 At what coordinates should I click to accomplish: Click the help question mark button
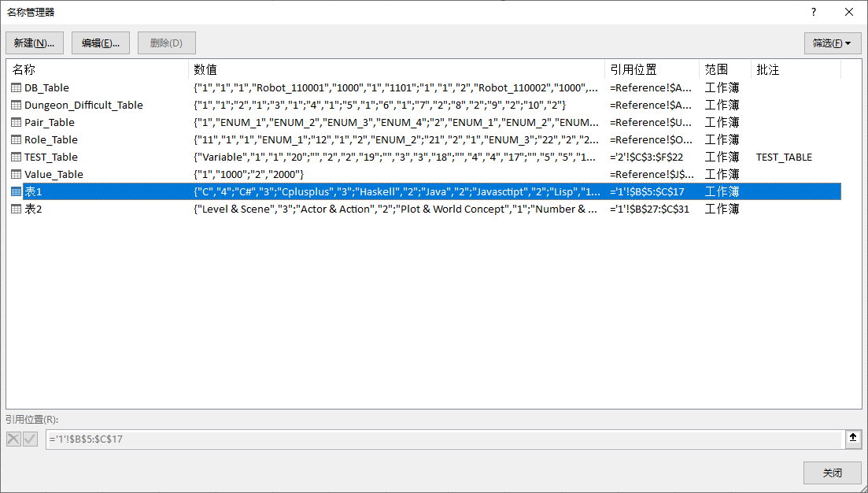click(x=814, y=12)
